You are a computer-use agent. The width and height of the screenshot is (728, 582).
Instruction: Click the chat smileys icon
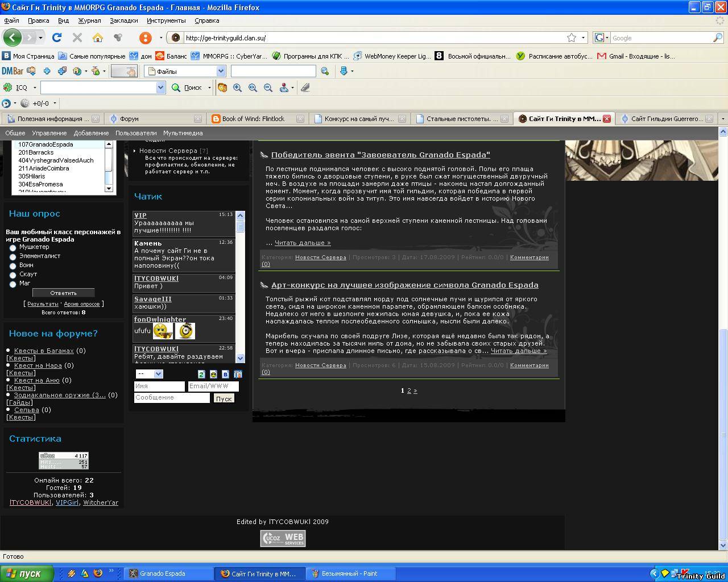(x=213, y=374)
